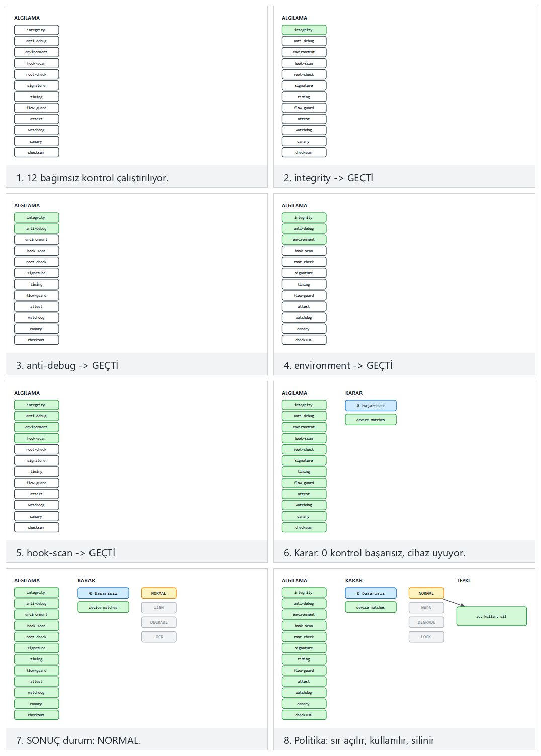Click the anti-debug box in step 3
The height and width of the screenshot is (756, 541).
pos(36,229)
